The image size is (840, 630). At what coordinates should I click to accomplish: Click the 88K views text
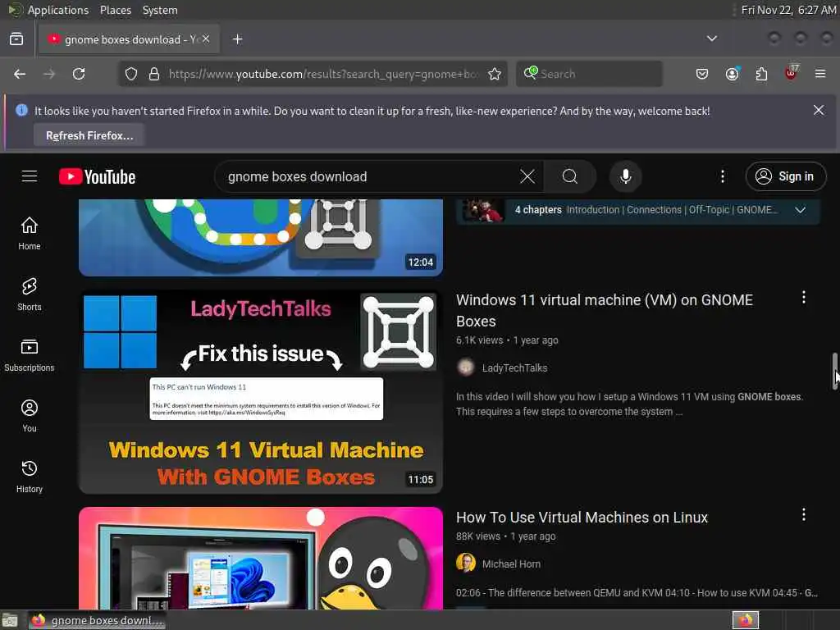(x=478, y=536)
